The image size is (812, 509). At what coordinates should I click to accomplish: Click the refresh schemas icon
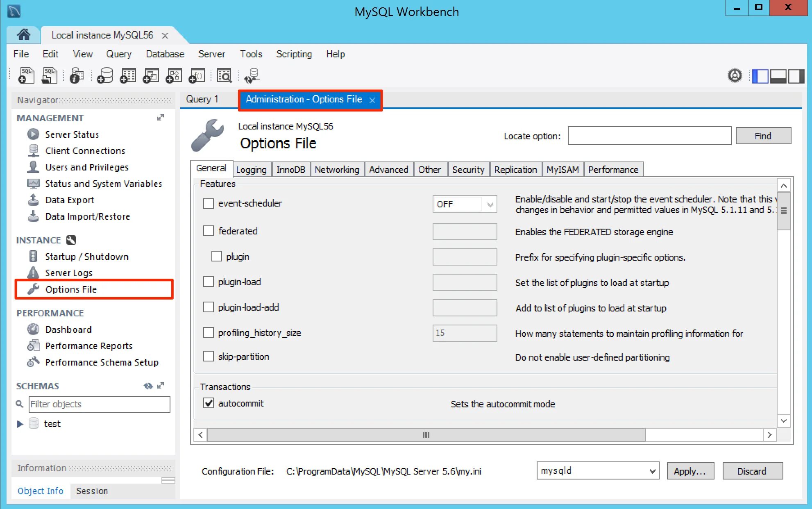148,386
